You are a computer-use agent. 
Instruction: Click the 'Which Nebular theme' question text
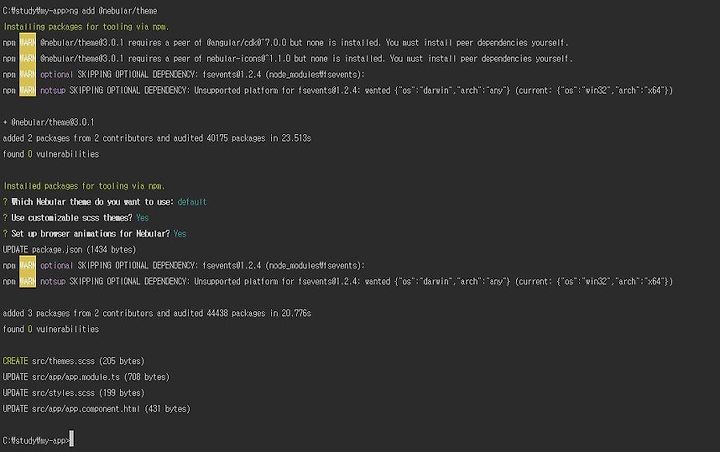pyautogui.click(x=92, y=202)
